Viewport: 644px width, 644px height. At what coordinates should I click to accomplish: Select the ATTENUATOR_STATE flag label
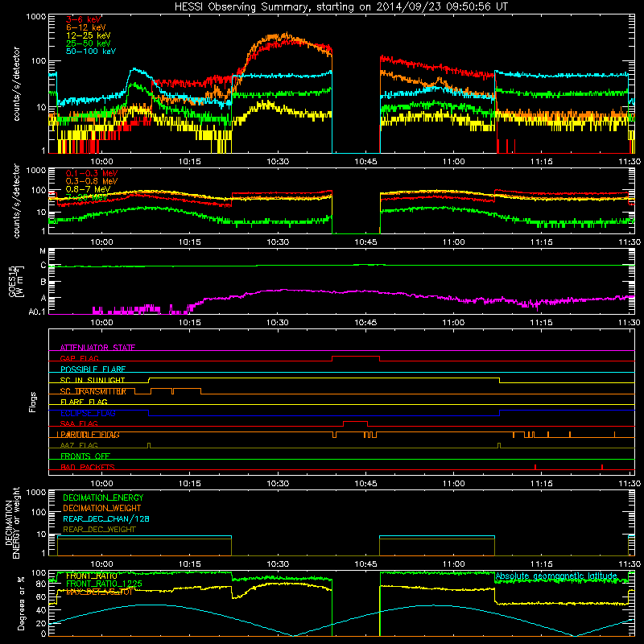[x=97, y=348]
